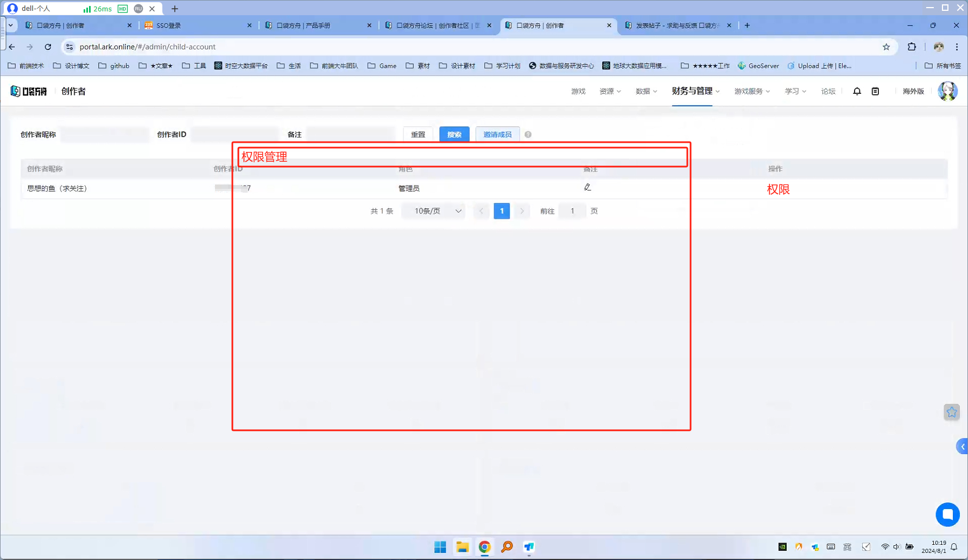Click the 前往 page number input
The height and width of the screenshot is (560, 968).
(572, 211)
